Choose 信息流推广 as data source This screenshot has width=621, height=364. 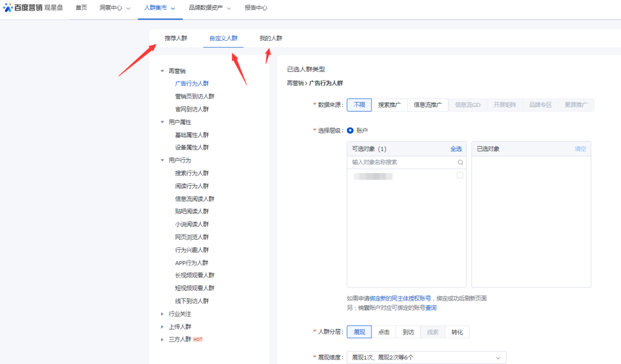(x=428, y=105)
